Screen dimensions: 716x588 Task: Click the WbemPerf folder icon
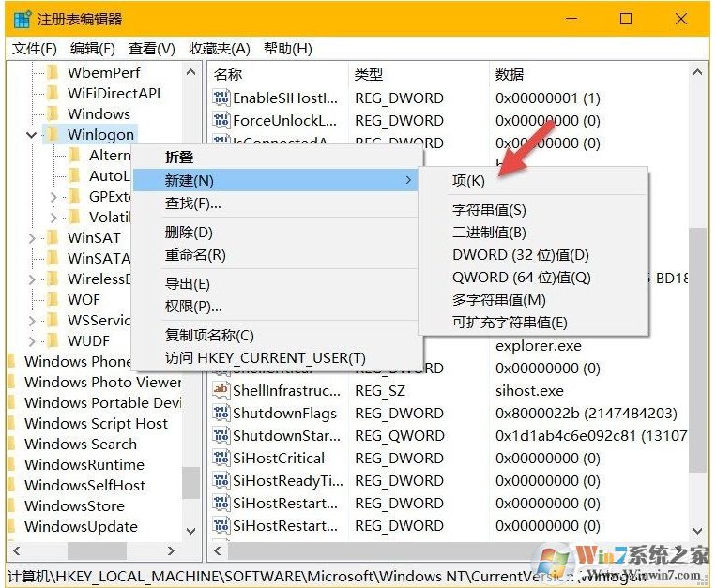click(54, 72)
